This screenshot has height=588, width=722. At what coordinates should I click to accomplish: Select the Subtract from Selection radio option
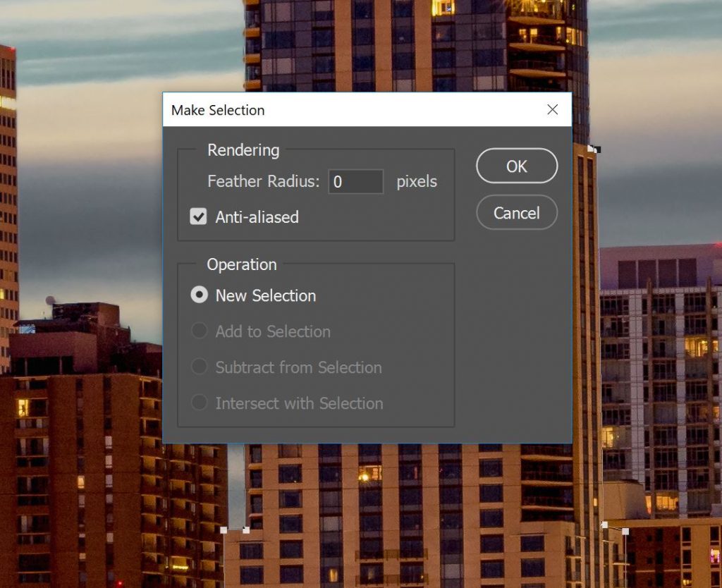pos(200,367)
